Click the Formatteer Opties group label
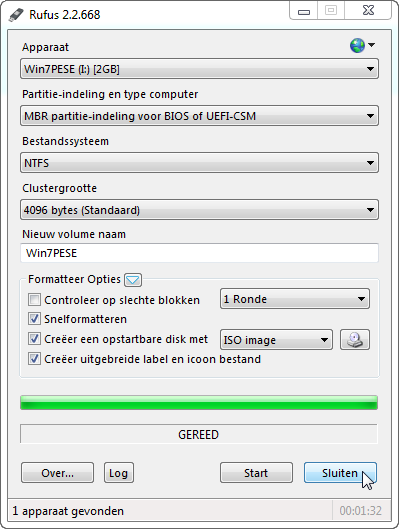Screen dimensions: 399x529 point(75,279)
